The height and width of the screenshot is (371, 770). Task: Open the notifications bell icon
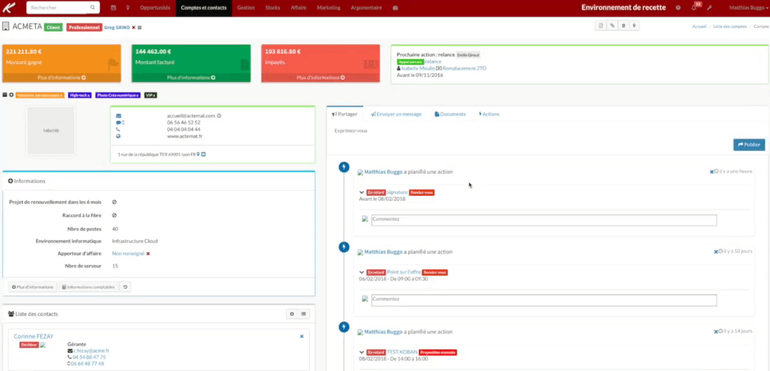pos(694,8)
